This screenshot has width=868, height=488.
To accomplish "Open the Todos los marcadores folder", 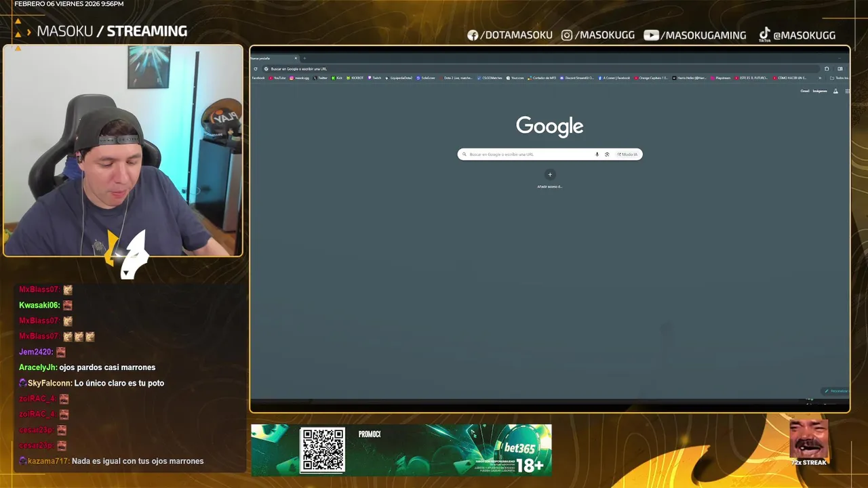I will (840, 78).
